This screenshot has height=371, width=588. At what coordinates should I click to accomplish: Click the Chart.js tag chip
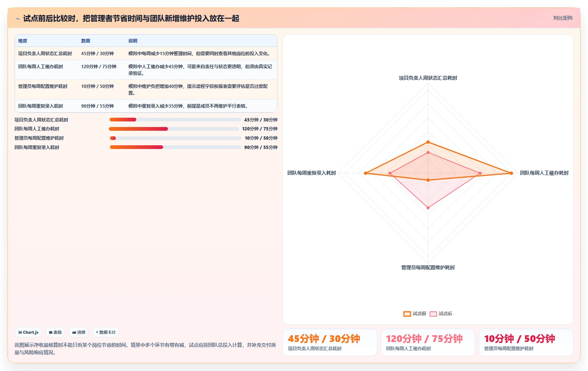point(29,332)
